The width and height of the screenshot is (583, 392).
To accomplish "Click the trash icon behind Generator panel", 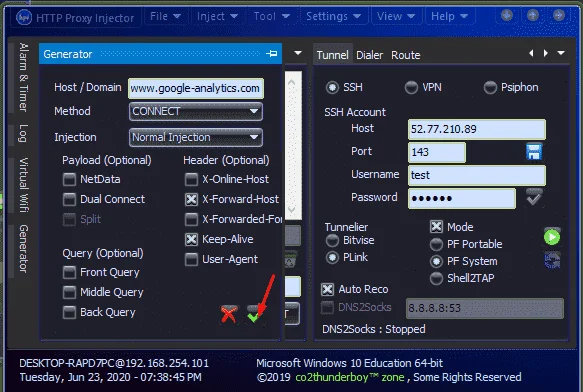I will [291, 259].
